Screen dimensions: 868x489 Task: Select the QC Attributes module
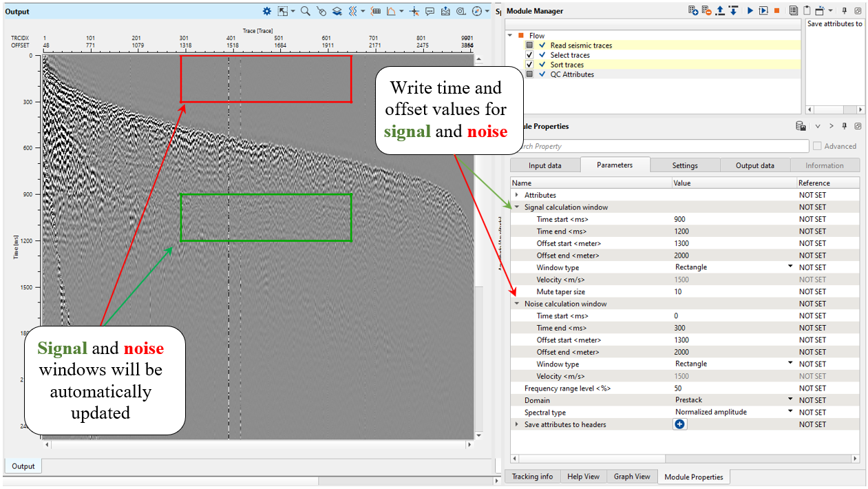click(x=571, y=74)
